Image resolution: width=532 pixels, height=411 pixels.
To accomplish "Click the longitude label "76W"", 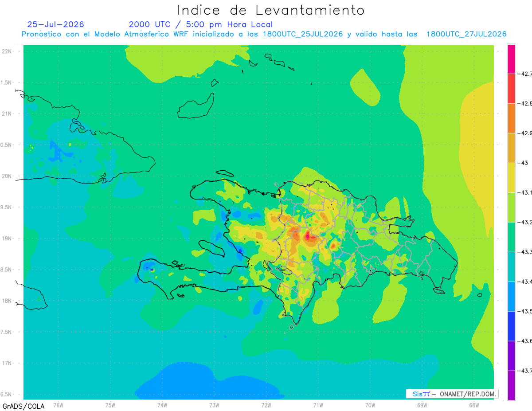I will pos(58,405).
